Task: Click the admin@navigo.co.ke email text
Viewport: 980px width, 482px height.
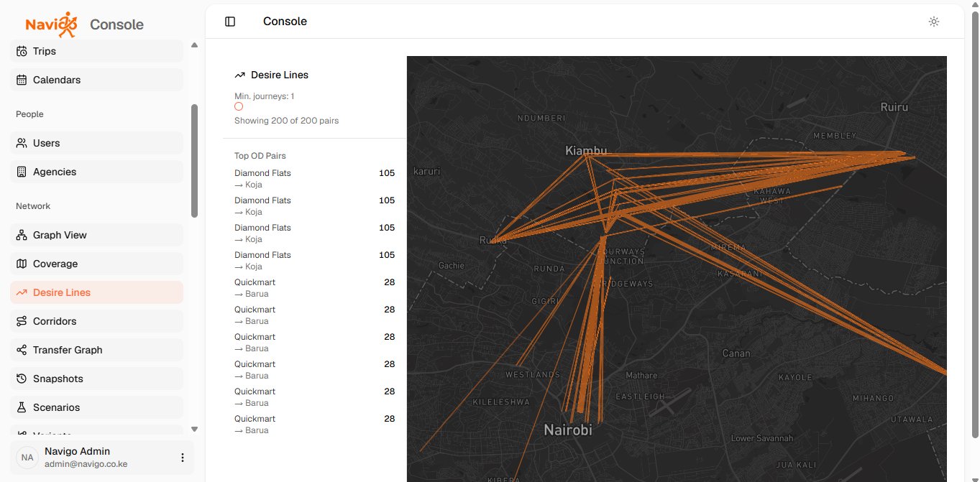Action: click(x=86, y=464)
